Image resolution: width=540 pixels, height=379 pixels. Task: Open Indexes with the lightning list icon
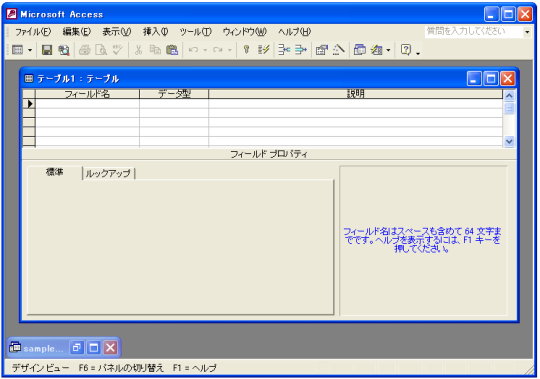(263, 50)
